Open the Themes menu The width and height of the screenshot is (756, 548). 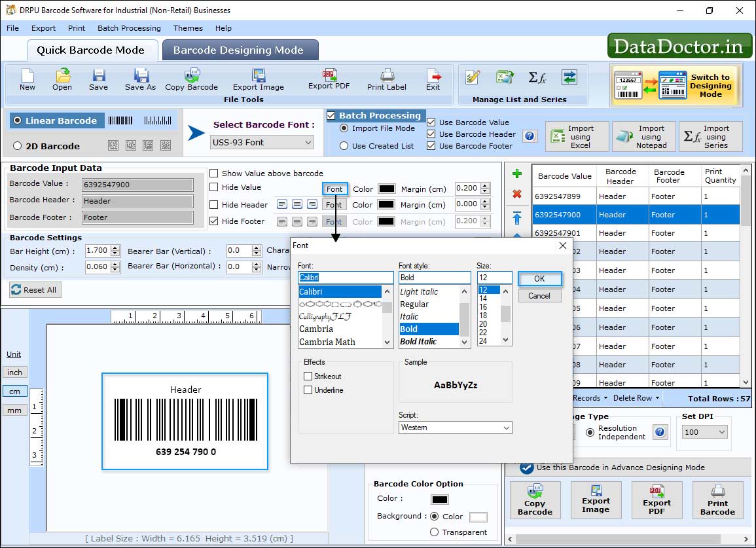point(188,28)
